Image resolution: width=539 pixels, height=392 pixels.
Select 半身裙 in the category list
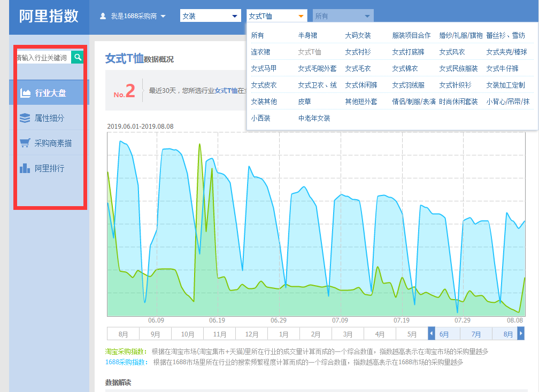click(307, 35)
